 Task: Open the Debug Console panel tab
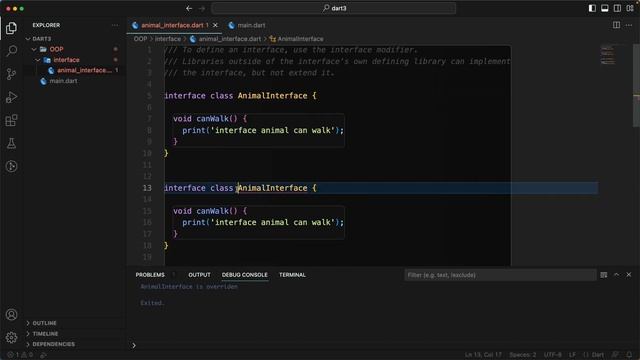244,275
